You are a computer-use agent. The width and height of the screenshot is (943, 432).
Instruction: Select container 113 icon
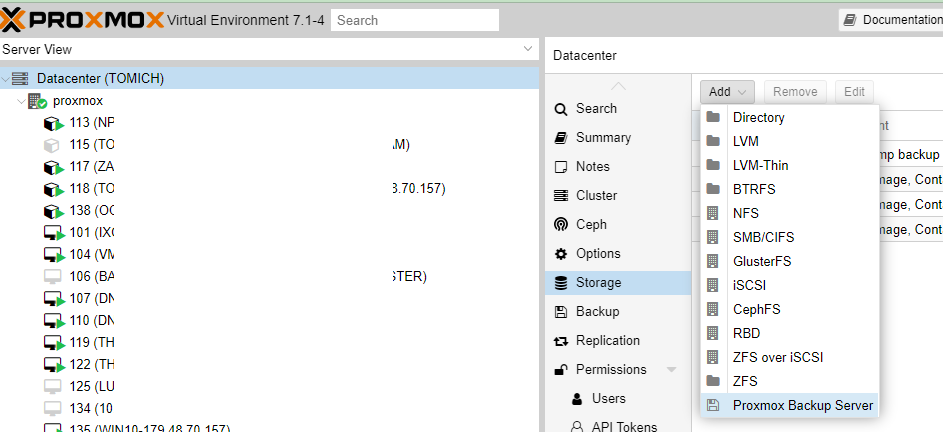pyautogui.click(x=54, y=123)
